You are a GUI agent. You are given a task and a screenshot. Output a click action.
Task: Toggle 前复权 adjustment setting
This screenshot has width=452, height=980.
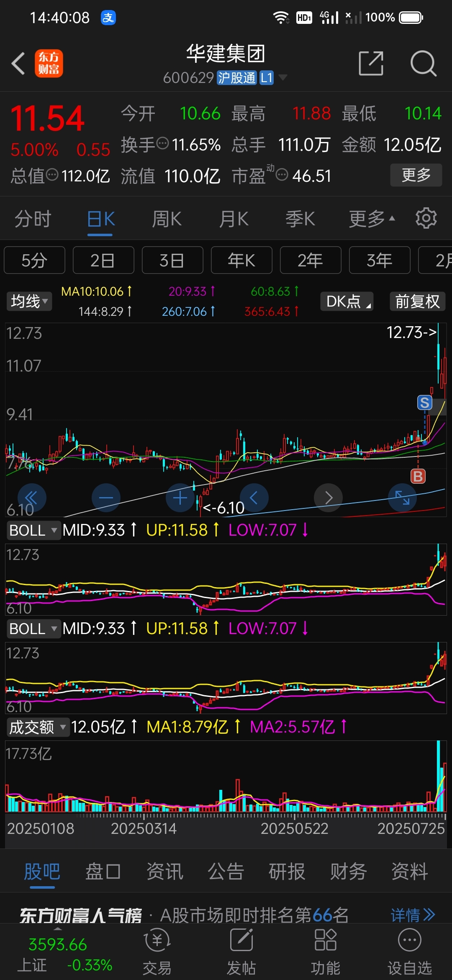pos(418,301)
